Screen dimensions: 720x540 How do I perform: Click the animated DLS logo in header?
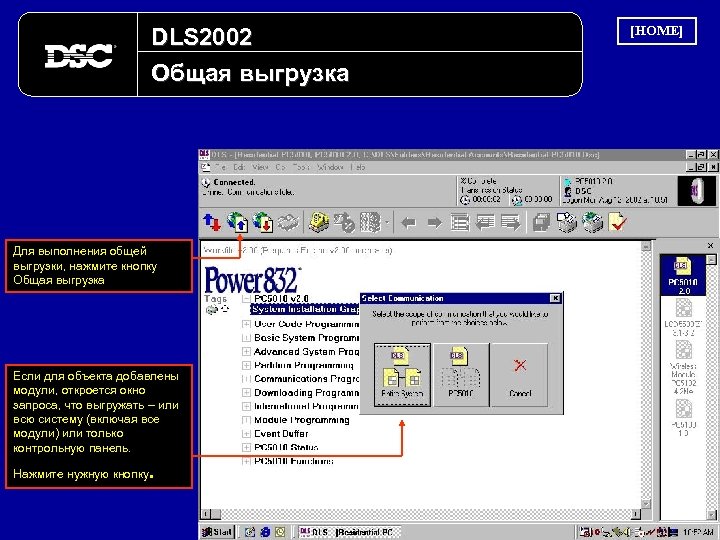tap(695, 190)
